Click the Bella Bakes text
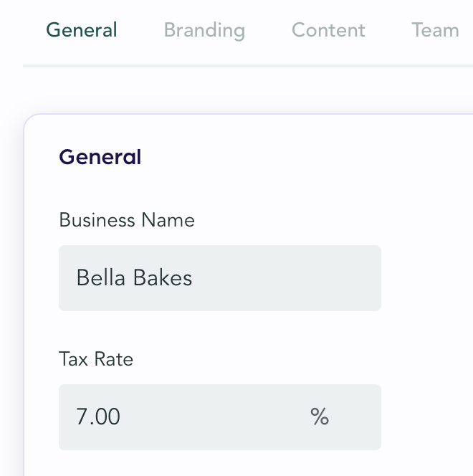473x476 pixels. click(x=134, y=278)
